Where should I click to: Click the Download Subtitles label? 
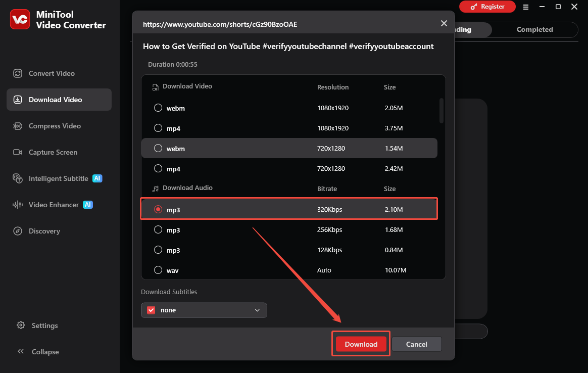[169, 292]
